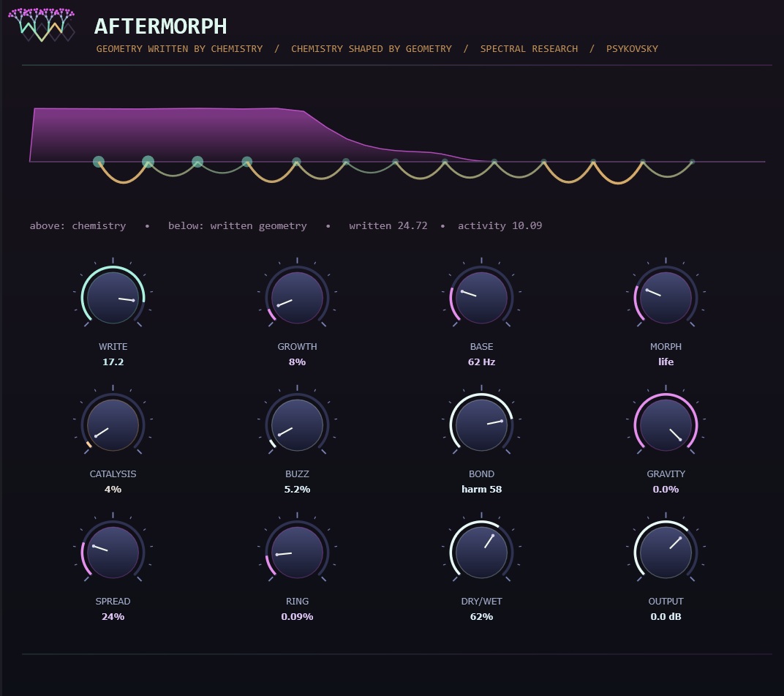Click the GROWTH value 8%
This screenshot has height=696, width=784.
coord(297,362)
